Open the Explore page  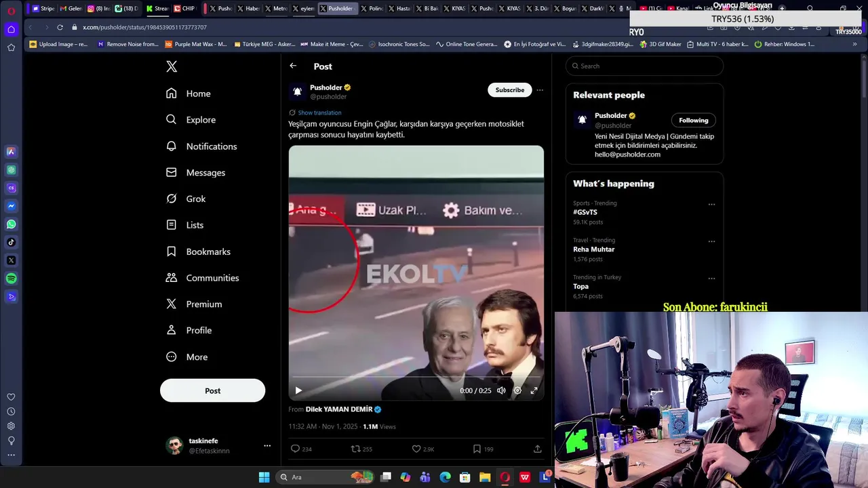(x=191, y=120)
